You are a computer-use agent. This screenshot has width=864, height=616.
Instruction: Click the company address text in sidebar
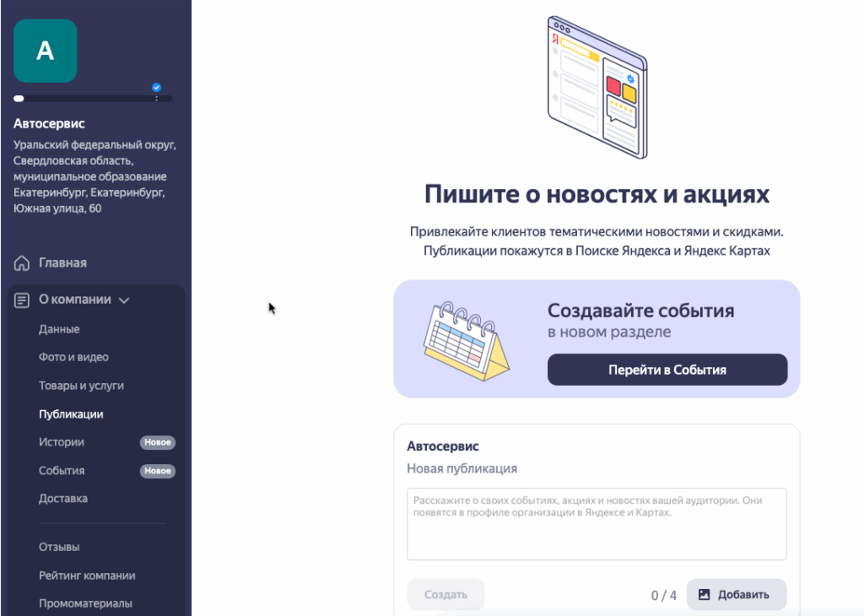pos(94,176)
